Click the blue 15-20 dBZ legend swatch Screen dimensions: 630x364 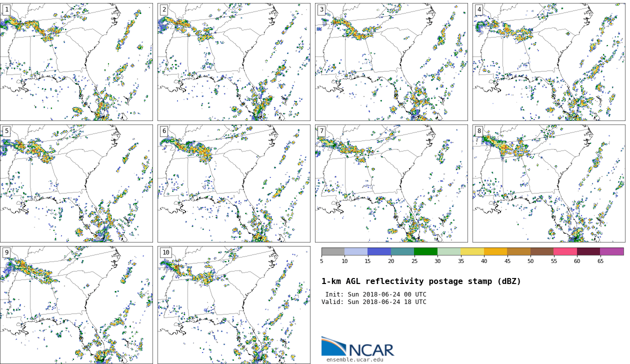click(x=379, y=251)
